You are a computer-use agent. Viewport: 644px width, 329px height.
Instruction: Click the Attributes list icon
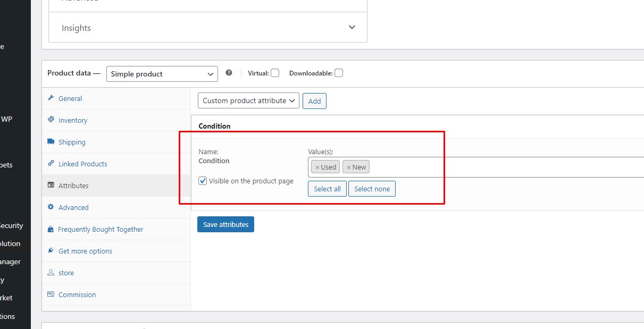tap(51, 185)
